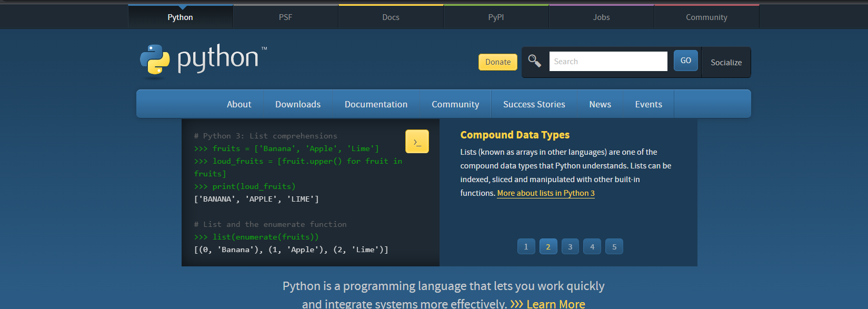Click the Python logo image
This screenshot has width=868, height=309.
[x=204, y=62]
